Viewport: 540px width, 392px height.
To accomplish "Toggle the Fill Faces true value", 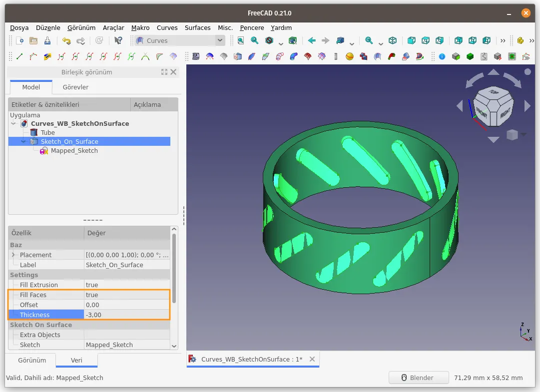I will click(127, 295).
